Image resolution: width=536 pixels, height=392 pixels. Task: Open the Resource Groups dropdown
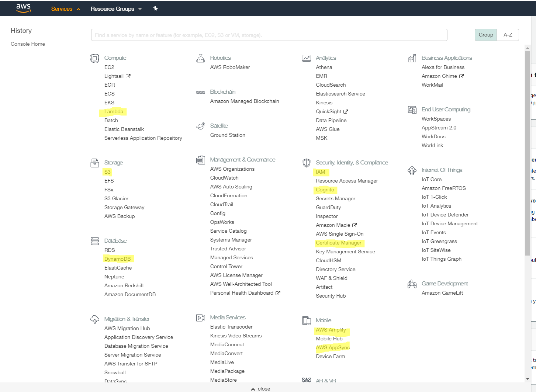116,9
